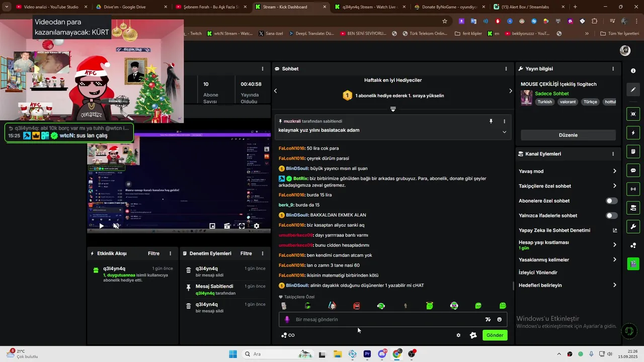Unmute the stream preview volume
This screenshot has height=362, width=644.
pyautogui.click(x=116, y=226)
